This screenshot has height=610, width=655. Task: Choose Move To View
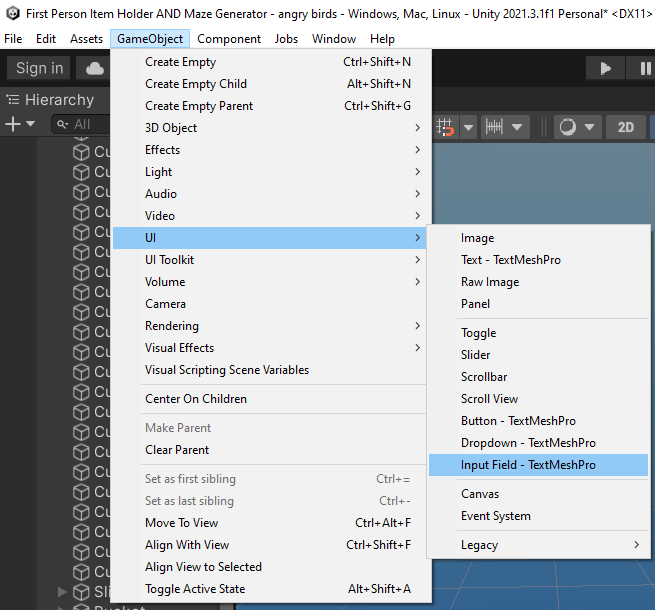click(x=269, y=523)
